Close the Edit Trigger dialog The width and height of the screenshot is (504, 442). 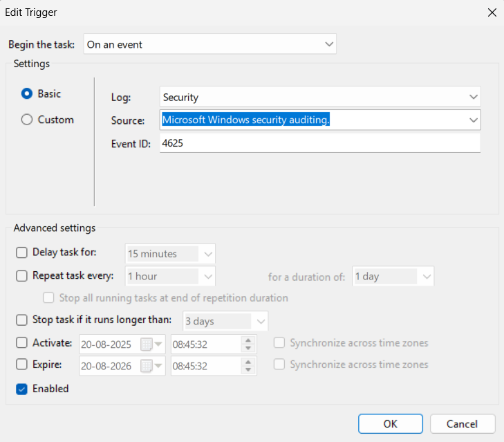[x=492, y=12]
